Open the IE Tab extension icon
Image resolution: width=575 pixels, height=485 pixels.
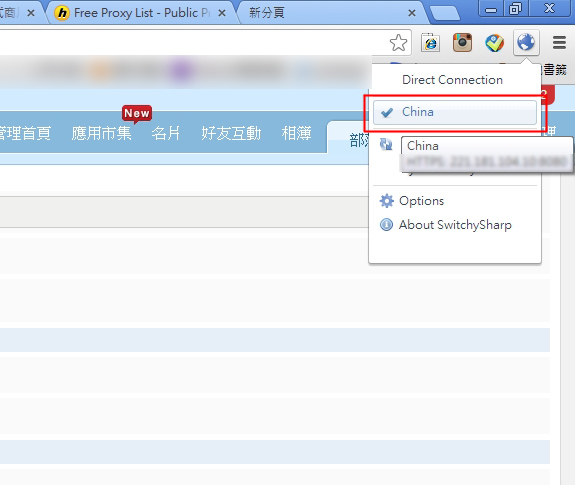(x=430, y=43)
